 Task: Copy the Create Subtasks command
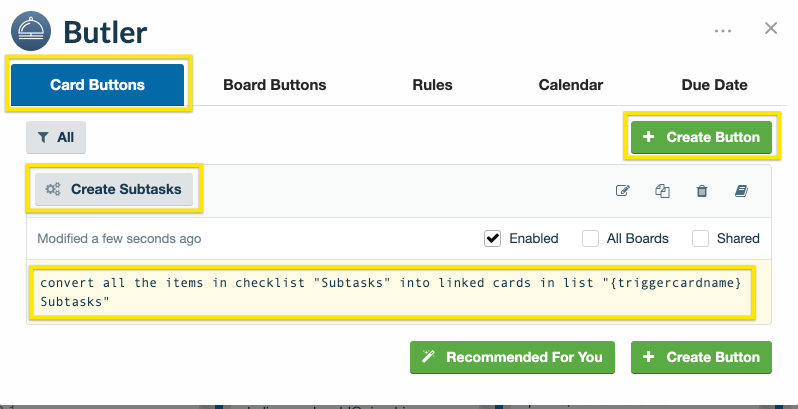click(x=662, y=191)
